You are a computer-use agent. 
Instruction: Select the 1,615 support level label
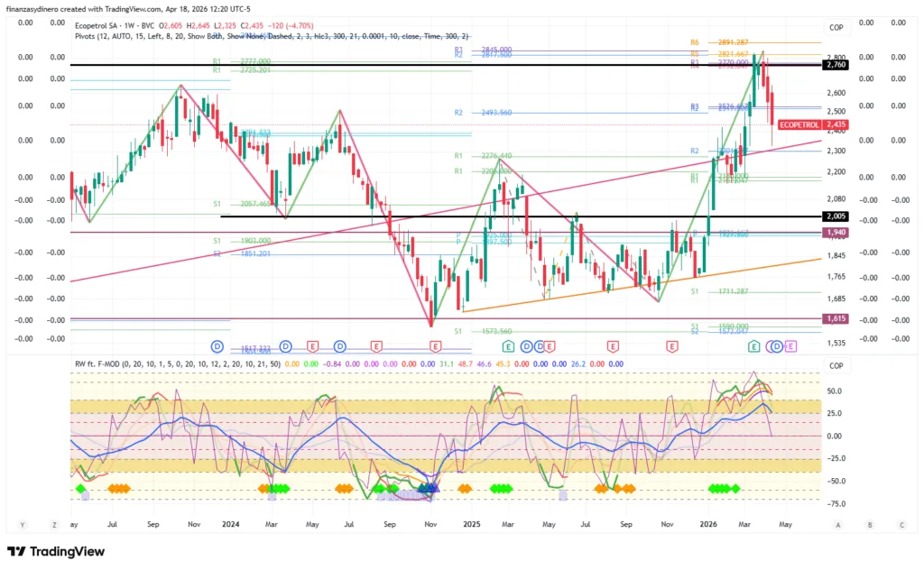click(x=836, y=318)
